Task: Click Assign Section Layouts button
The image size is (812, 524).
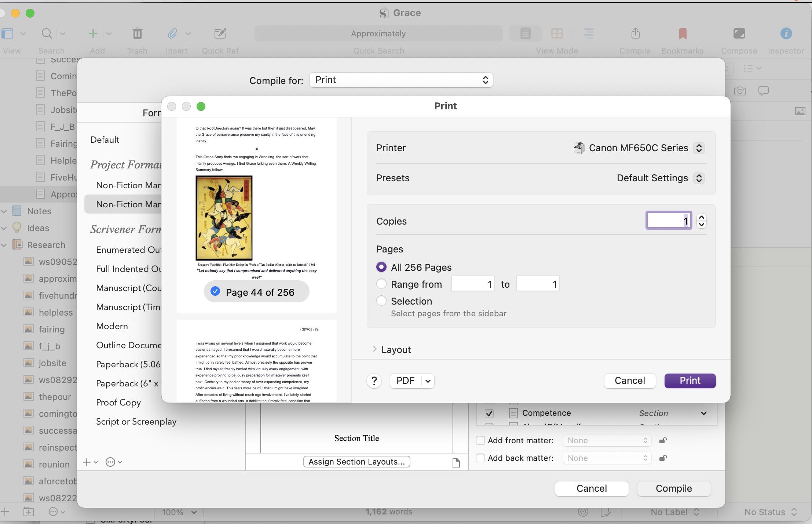Action: (356, 462)
